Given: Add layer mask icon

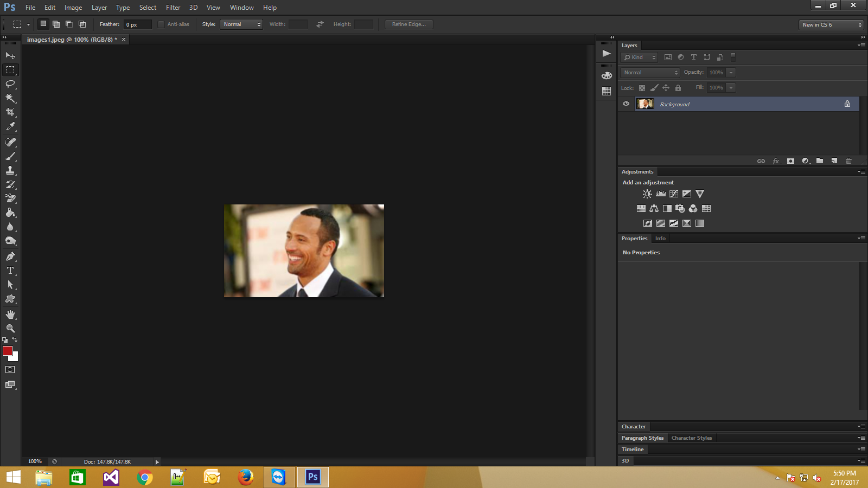Looking at the screenshot, I should pyautogui.click(x=790, y=161).
